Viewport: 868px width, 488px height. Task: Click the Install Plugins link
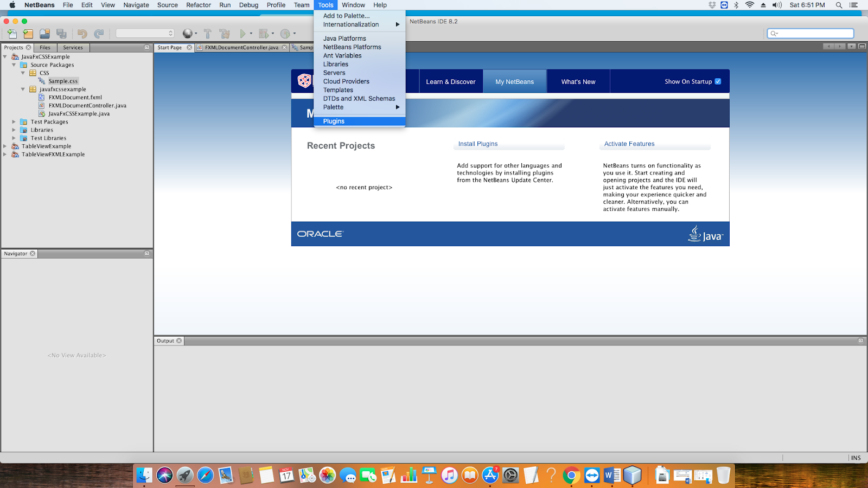coord(478,144)
